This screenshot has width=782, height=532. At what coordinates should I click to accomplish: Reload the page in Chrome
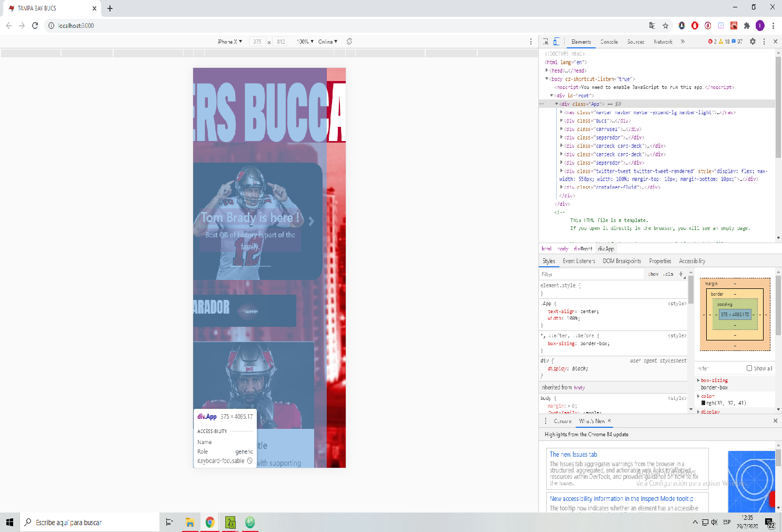35,25
